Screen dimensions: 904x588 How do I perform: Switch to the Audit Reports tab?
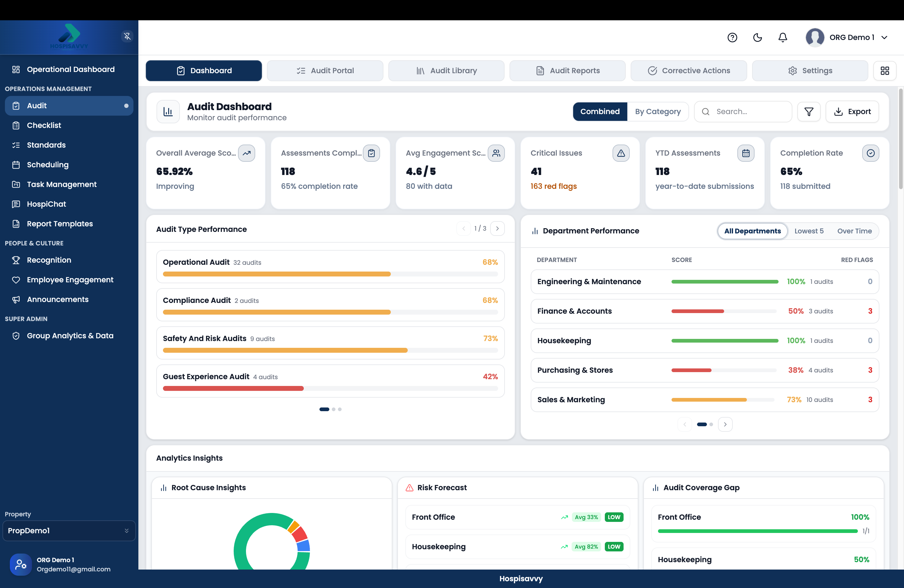click(x=568, y=71)
